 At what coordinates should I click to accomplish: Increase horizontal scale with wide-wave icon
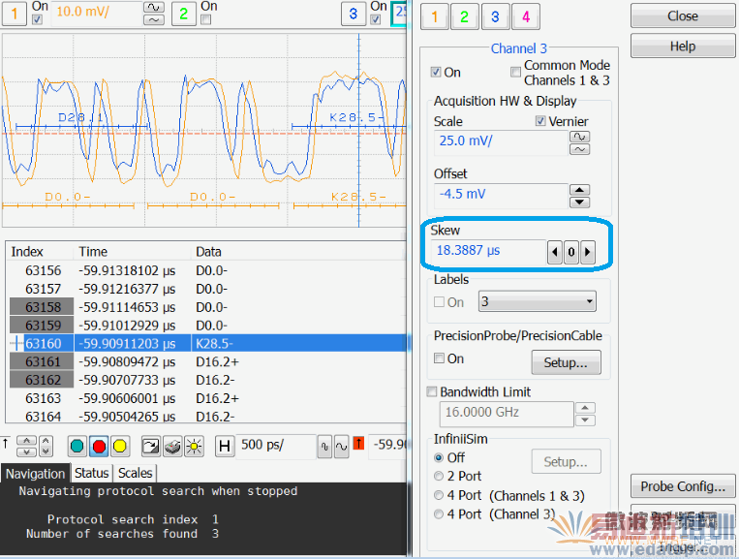(342, 447)
